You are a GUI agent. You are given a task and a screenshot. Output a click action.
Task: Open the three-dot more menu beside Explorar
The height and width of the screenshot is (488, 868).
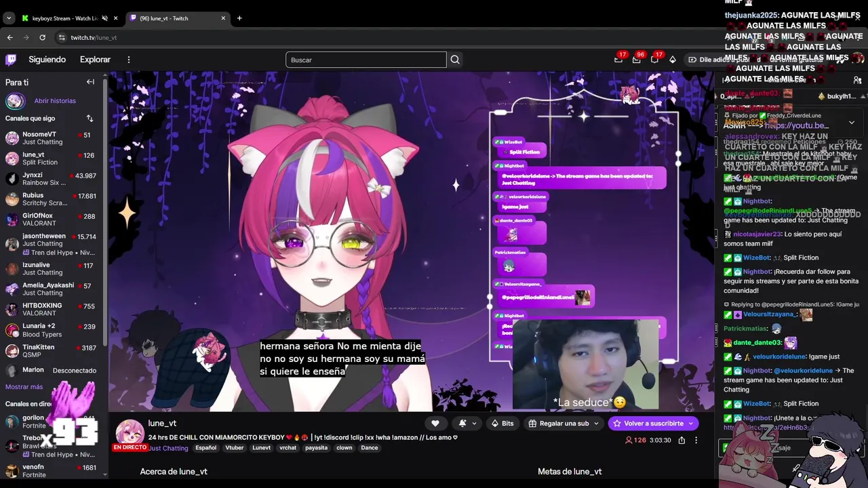point(129,60)
